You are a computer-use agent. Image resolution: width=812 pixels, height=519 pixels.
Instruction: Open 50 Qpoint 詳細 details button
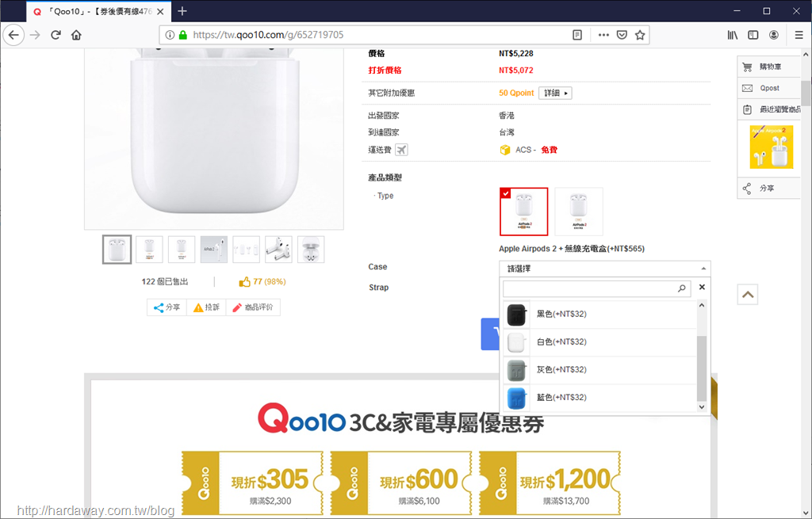(x=555, y=93)
